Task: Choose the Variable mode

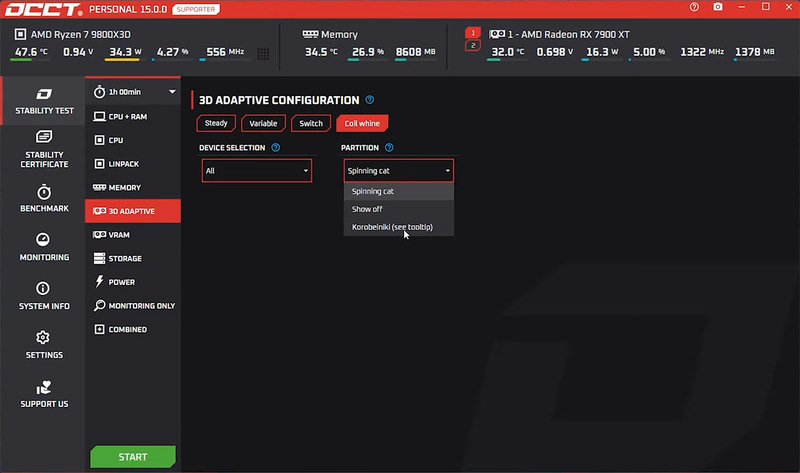Action: click(263, 123)
